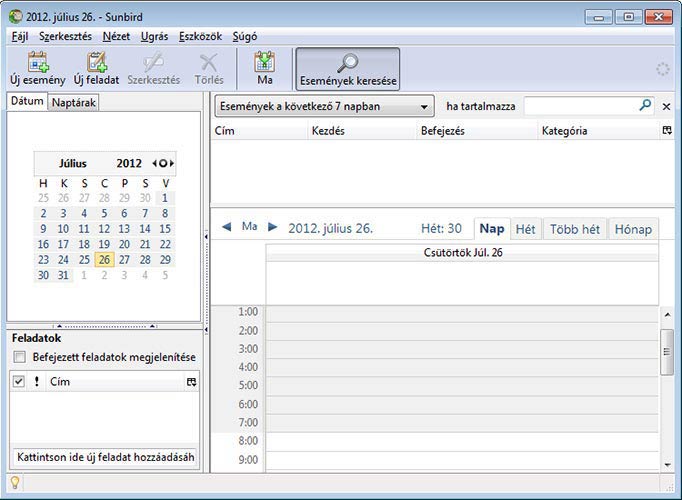682x500 pixels.
Task: Enable Befejezett feladatok megjelenítése checkbox
Action: (x=19, y=357)
